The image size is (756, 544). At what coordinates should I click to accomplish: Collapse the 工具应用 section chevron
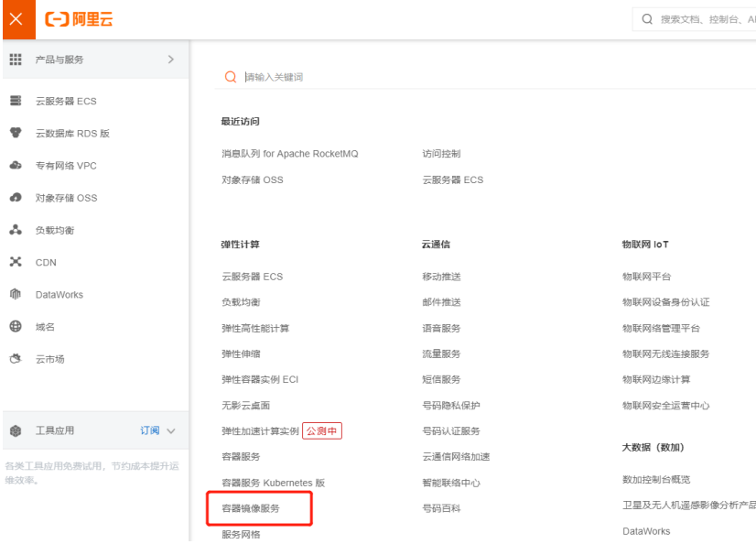(171, 431)
